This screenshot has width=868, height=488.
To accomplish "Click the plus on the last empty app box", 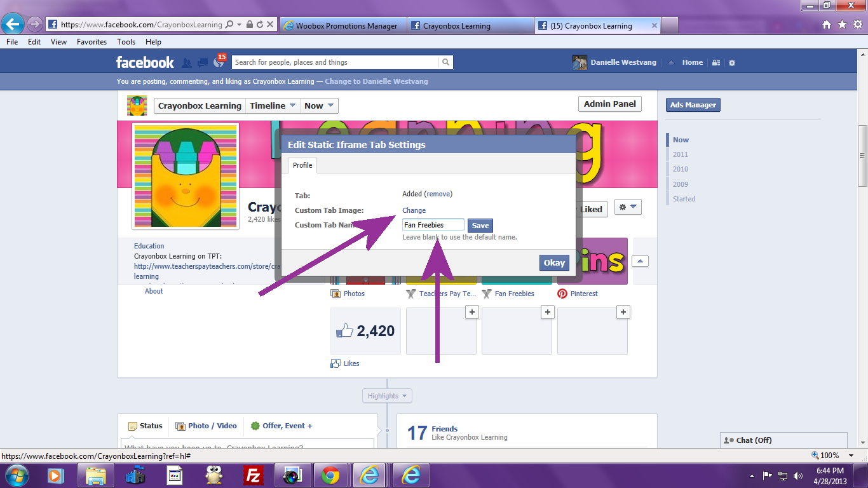I will [623, 312].
